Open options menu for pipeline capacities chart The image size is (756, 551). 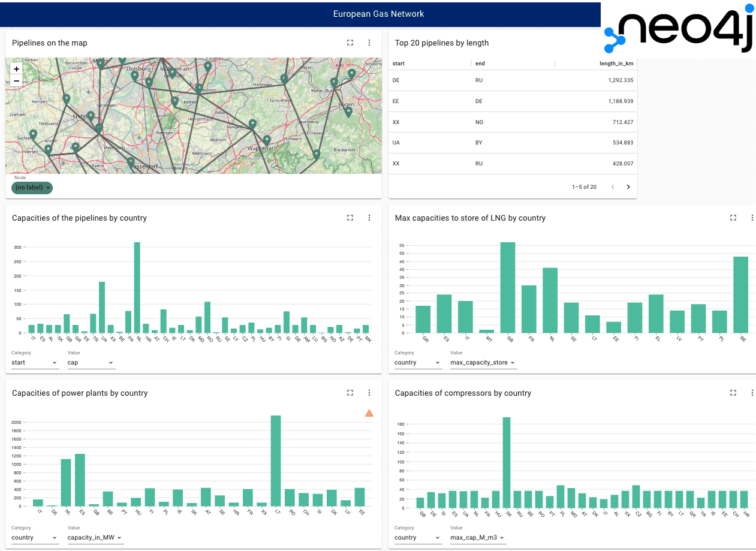point(369,218)
